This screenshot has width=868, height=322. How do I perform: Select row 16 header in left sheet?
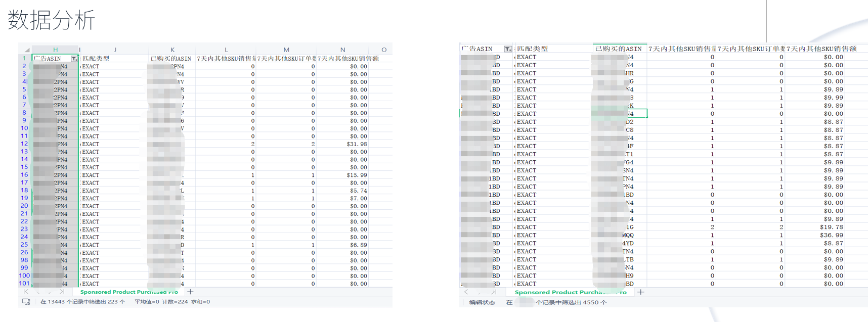click(24, 175)
